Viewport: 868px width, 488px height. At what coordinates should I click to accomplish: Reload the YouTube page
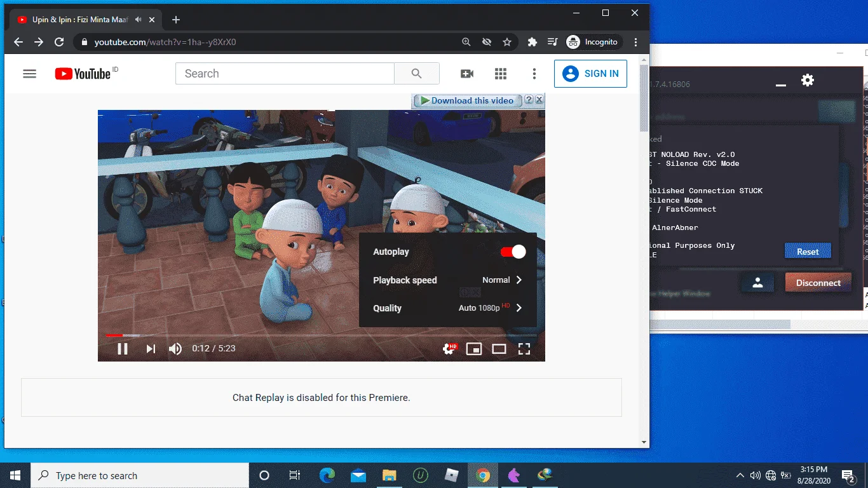pyautogui.click(x=59, y=42)
